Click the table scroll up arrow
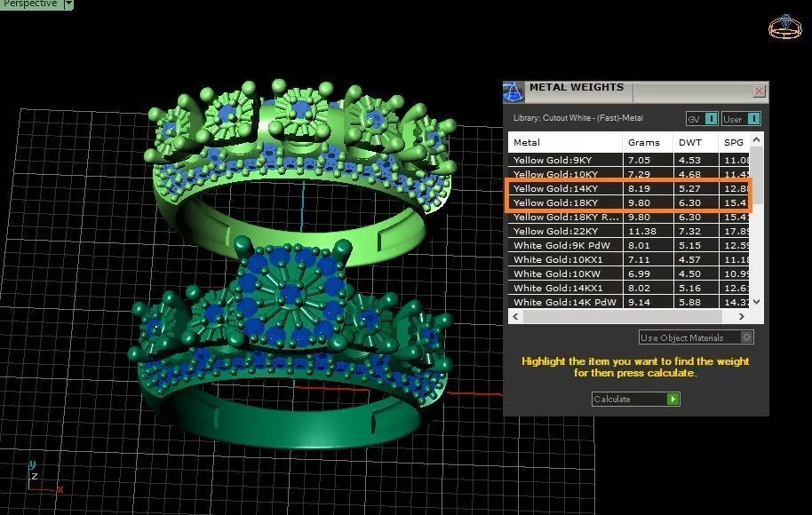The width and height of the screenshot is (812, 515). (757, 139)
